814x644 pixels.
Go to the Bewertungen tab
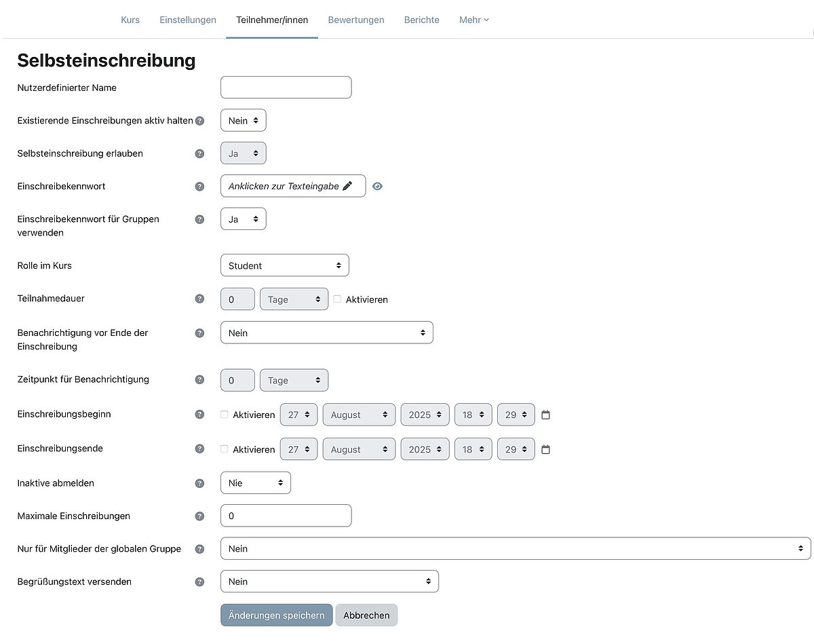(x=356, y=20)
